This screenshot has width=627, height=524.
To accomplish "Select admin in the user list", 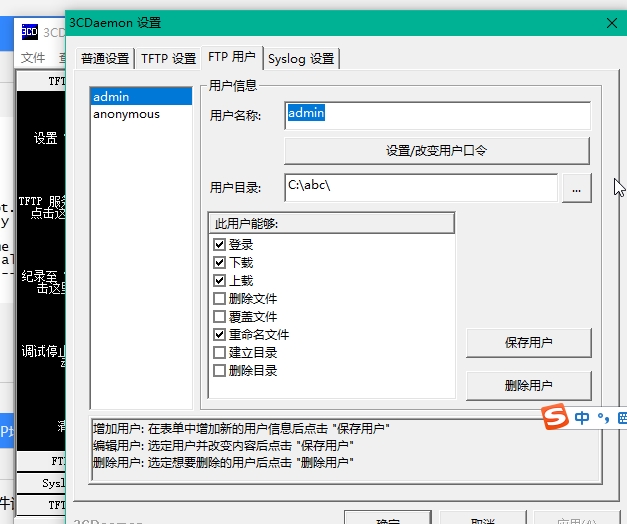I will pyautogui.click(x=141, y=96).
